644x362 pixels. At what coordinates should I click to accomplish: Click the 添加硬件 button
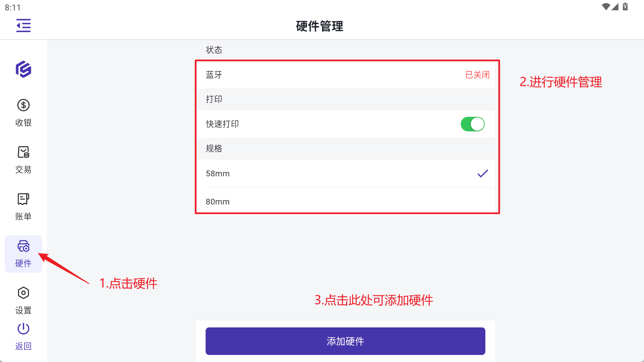click(x=345, y=341)
